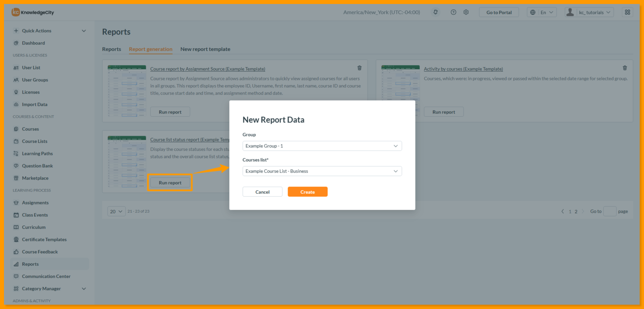The width and height of the screenshot is (644, 309).
Task: Open the kc_tutorials account dropdown arrow
Action: 608,12
